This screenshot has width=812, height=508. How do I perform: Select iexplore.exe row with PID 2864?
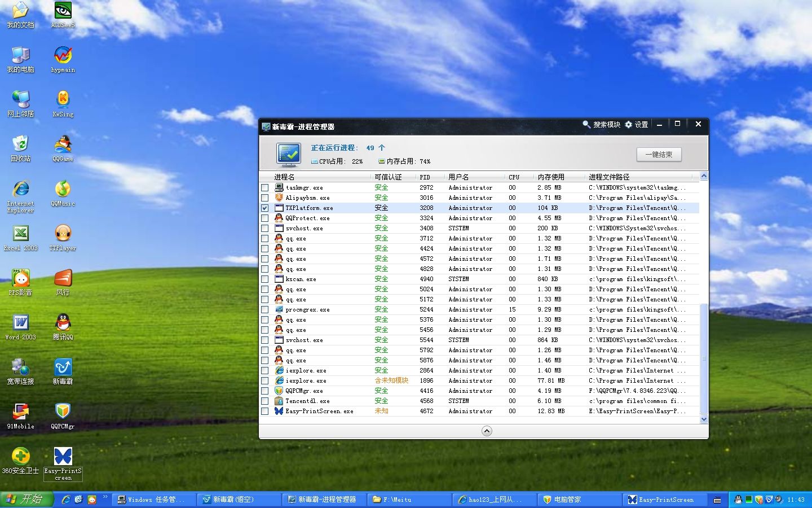click(479, 370)
